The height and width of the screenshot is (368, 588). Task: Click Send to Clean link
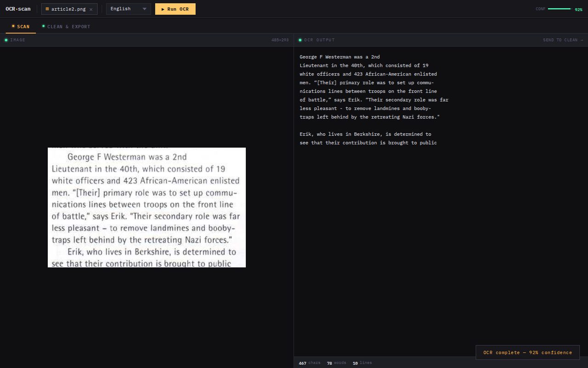point(563,40)
